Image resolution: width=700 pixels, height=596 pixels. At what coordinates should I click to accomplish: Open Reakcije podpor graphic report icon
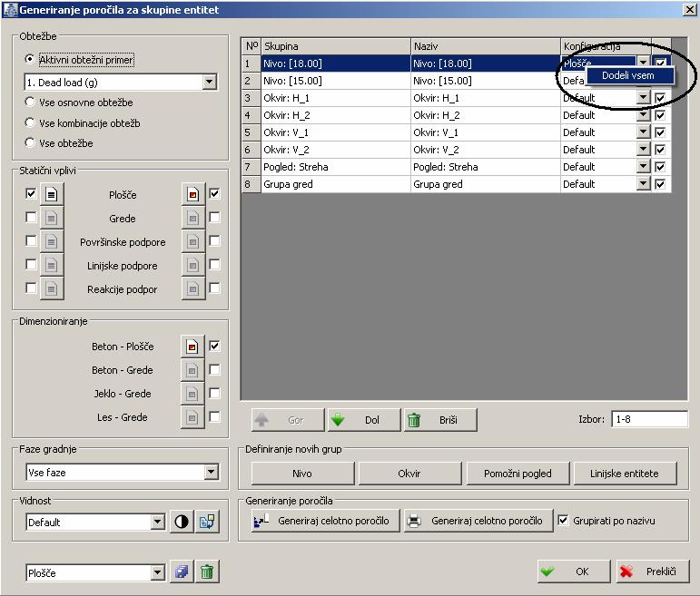192,289
